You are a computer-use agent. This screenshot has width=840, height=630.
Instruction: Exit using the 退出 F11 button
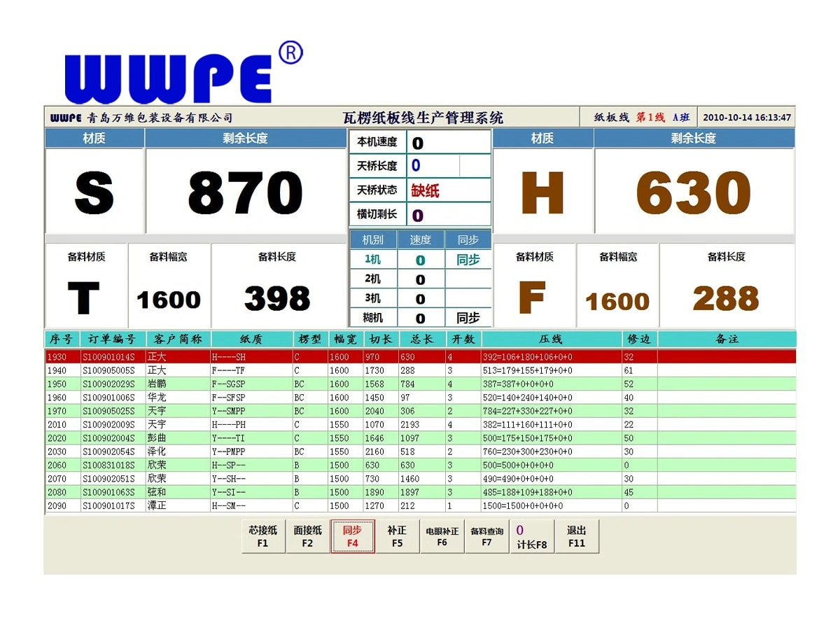click(576, 536)
